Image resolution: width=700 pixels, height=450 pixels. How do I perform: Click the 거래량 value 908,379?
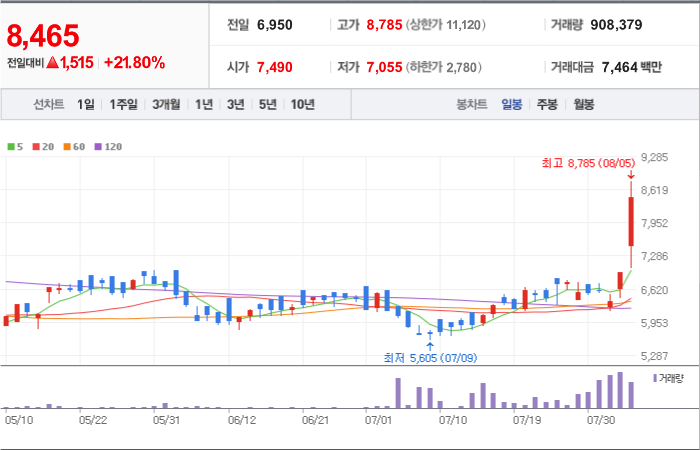(616, 25)
